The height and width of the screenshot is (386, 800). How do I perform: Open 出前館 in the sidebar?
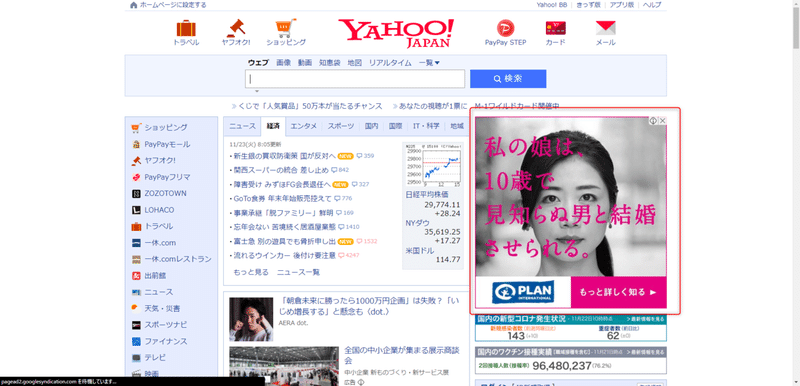155,275
